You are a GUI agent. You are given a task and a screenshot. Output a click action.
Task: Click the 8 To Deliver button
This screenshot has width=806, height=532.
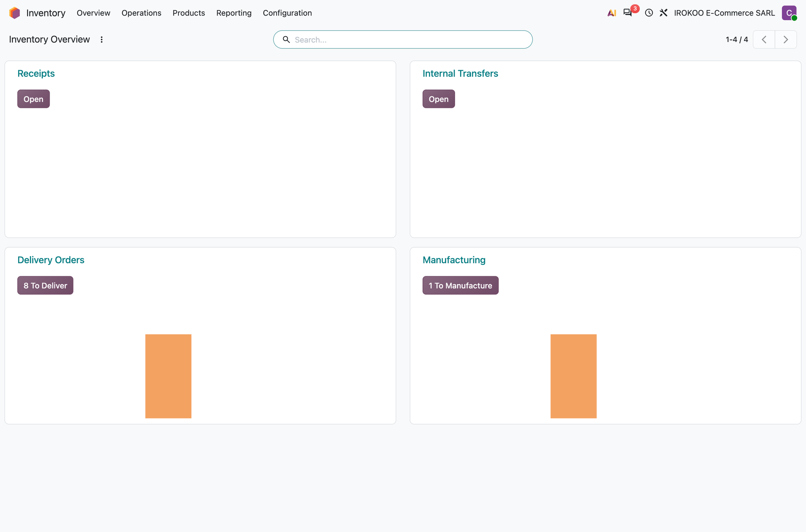tap(45, 286)
